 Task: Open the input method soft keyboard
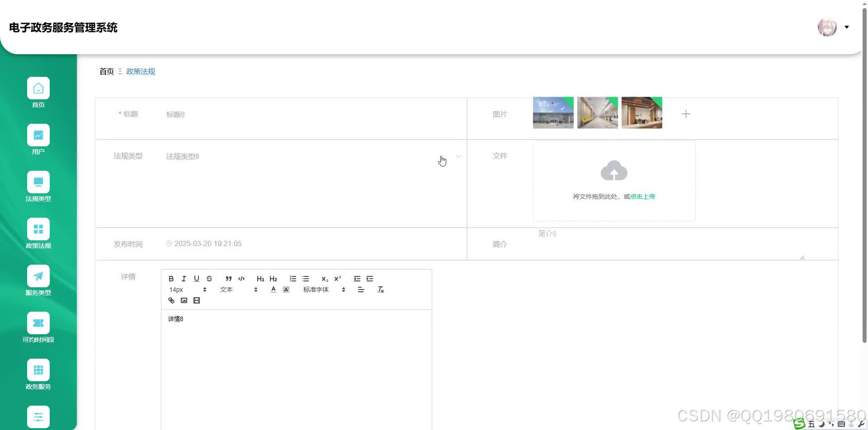click(841, 424)
